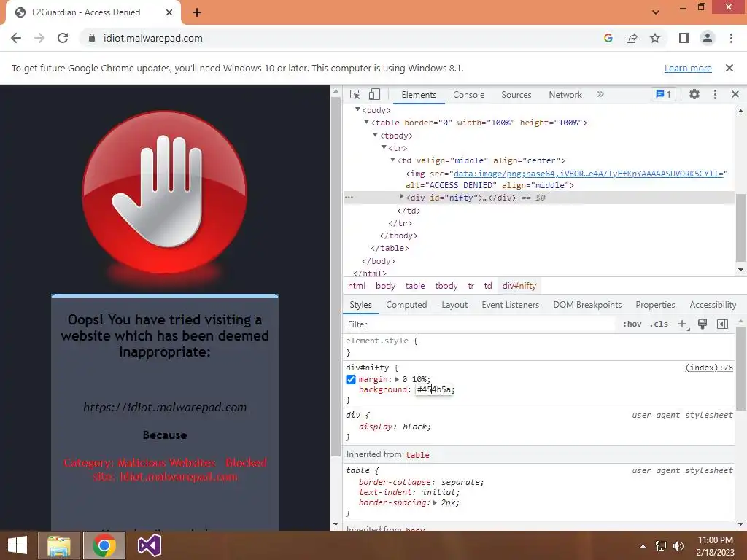Viewport: 747px width, 560px height.
Task: View site information lock icon
Action: click(x=92, y=38)
